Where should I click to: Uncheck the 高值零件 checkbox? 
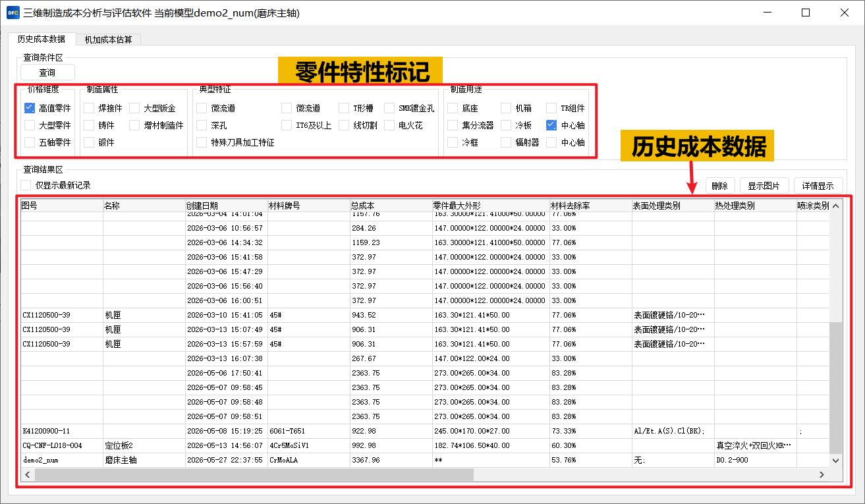point(30,108)
